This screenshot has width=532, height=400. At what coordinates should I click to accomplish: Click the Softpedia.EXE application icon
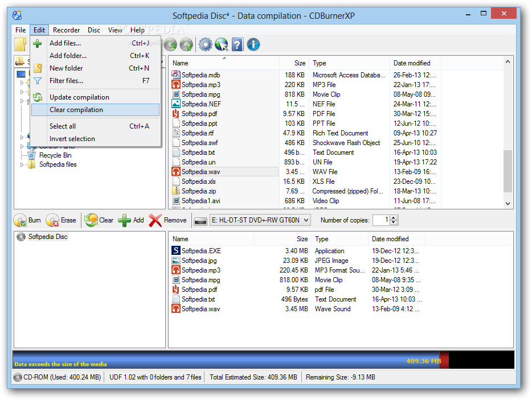click(176, 250)
